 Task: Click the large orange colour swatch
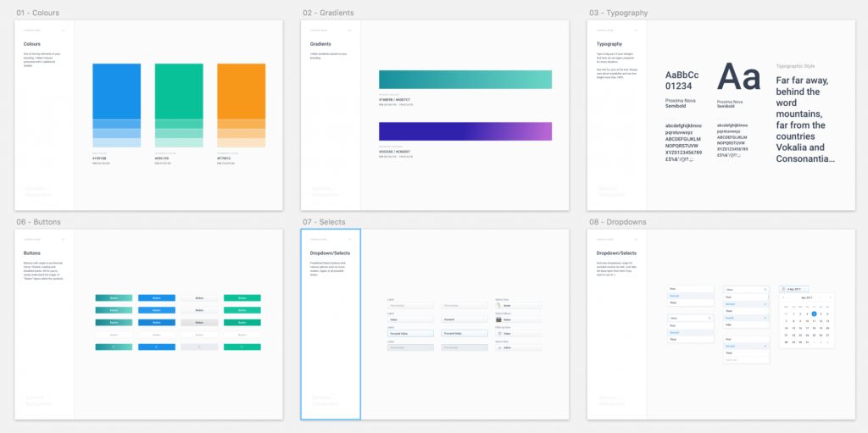(242, 92)
